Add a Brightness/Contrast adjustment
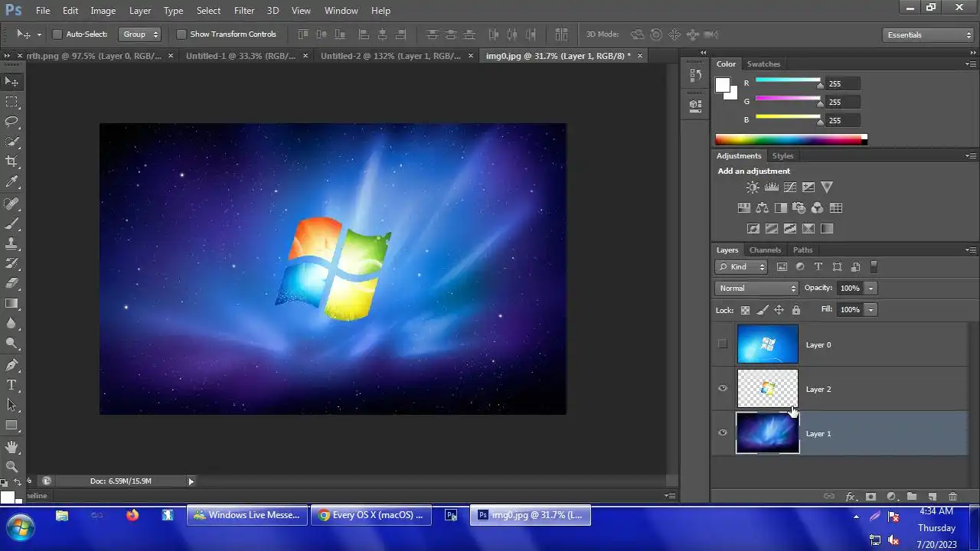This screenshot has width=980, height=551. pos(753,187)
